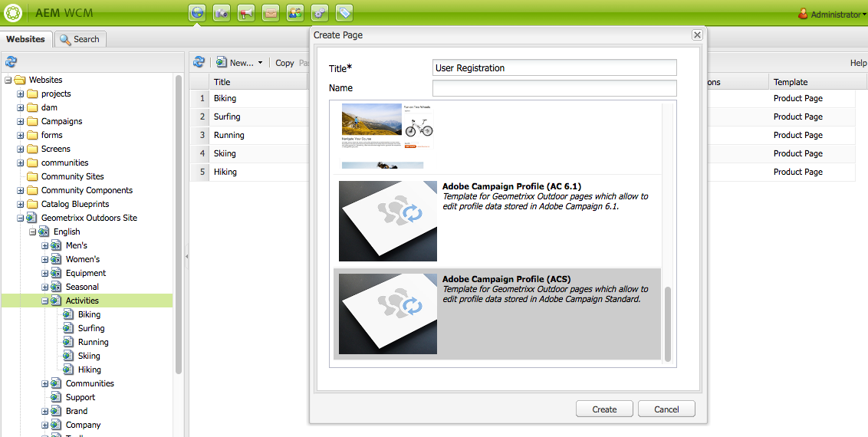Screen dimensions: 868x437
Task: Expand the forms folder
Action: pyautogui.click(x=21, y=136)
